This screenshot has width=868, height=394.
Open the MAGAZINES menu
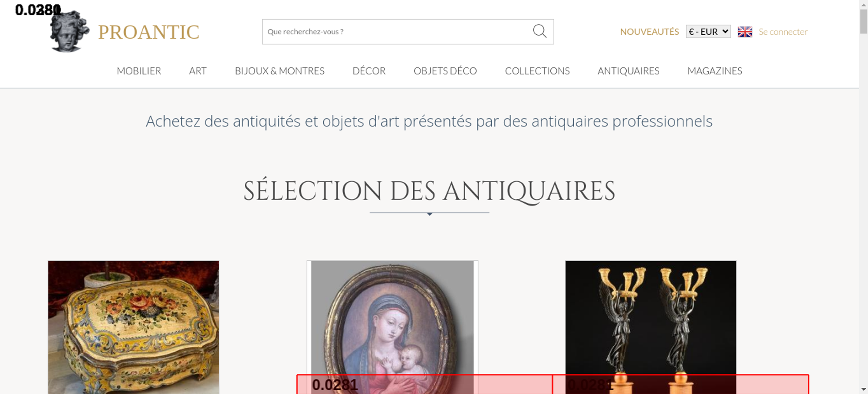click(715, 71)
